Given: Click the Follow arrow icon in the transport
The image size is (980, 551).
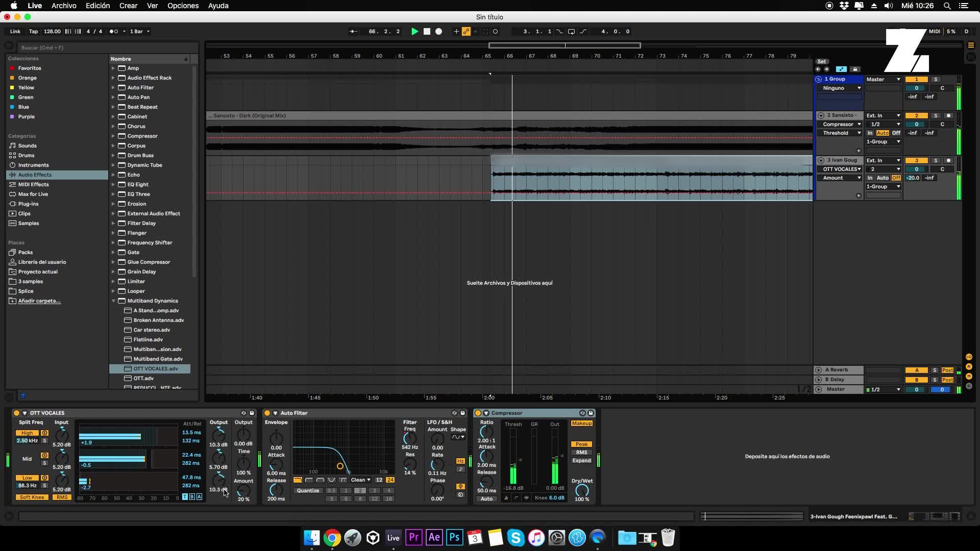Looking at the screenshot, I should [x=354, y=31].
